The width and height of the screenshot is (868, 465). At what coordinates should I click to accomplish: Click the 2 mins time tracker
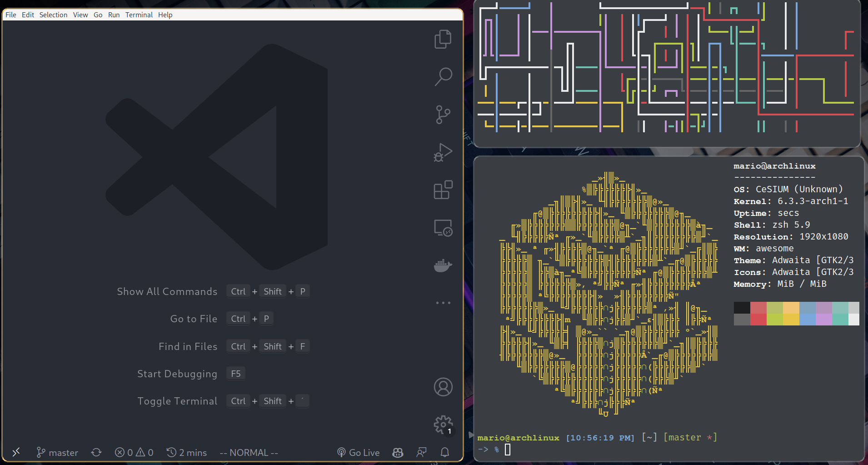pos(187,452)
